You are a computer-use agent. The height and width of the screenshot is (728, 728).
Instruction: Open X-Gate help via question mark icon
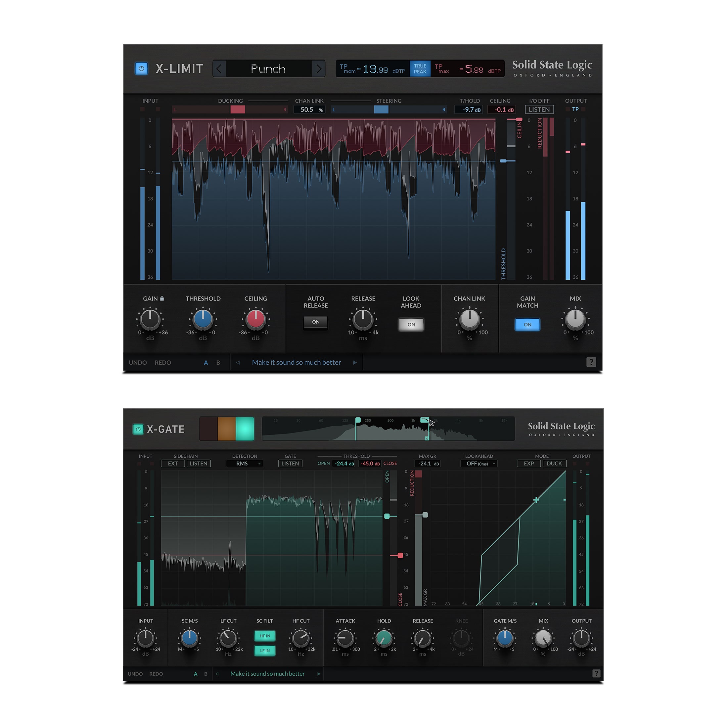pos(596,674)
